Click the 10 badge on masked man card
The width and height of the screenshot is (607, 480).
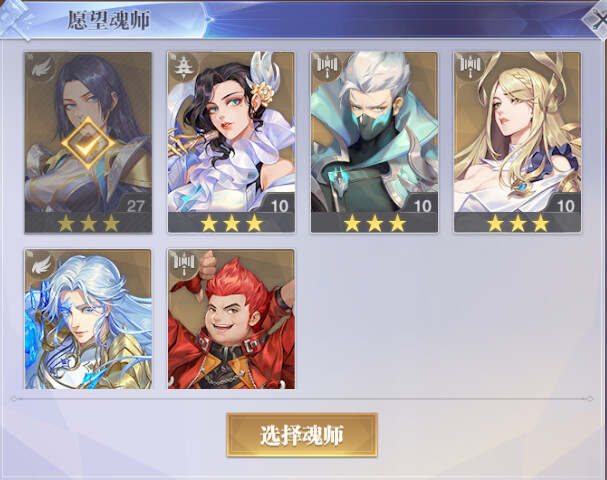[x=422, y=206]
